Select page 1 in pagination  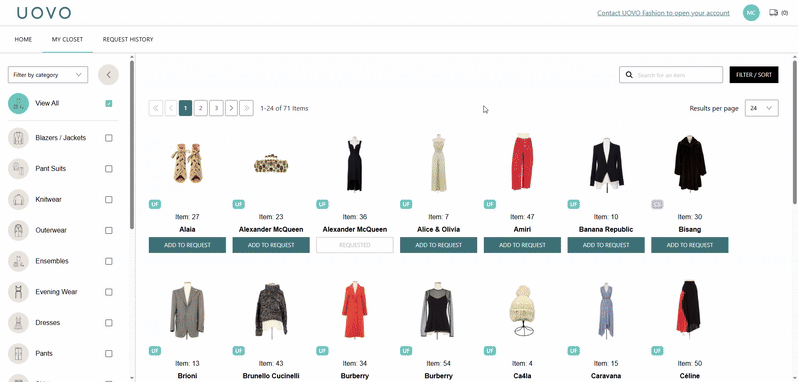pyautogui.click(x=186, y=108)
